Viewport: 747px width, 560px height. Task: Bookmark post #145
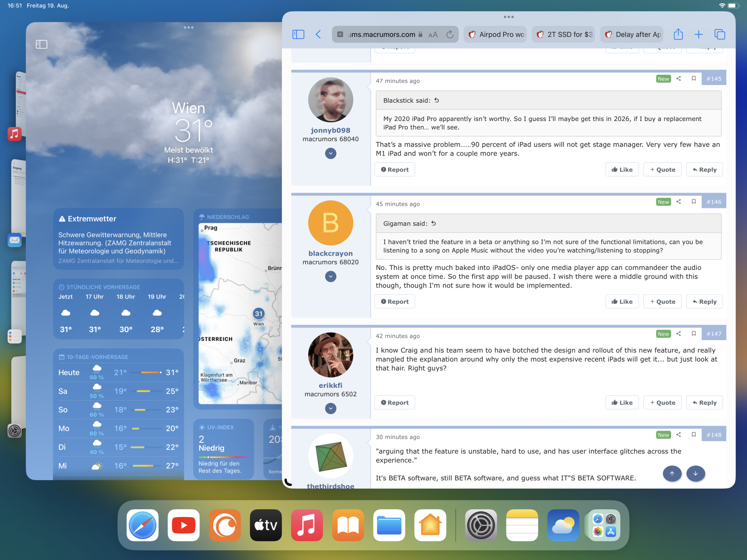[x=694, y=78]
